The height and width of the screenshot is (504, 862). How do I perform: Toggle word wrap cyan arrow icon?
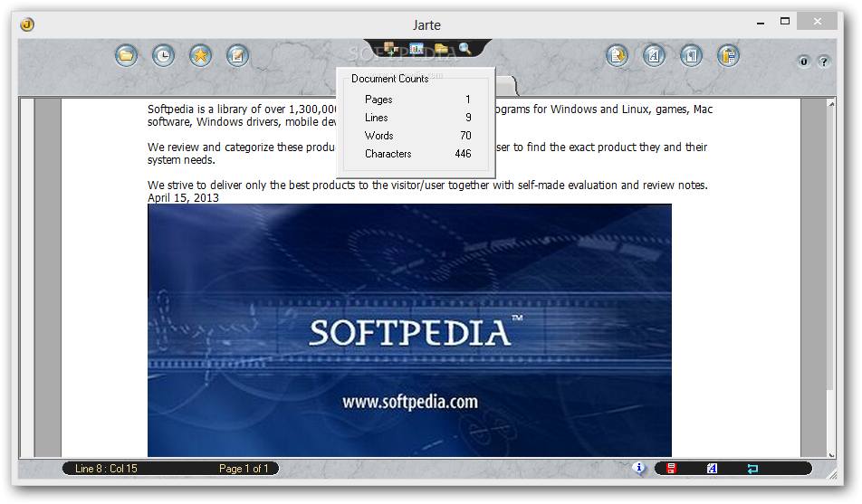coord(752,469)
